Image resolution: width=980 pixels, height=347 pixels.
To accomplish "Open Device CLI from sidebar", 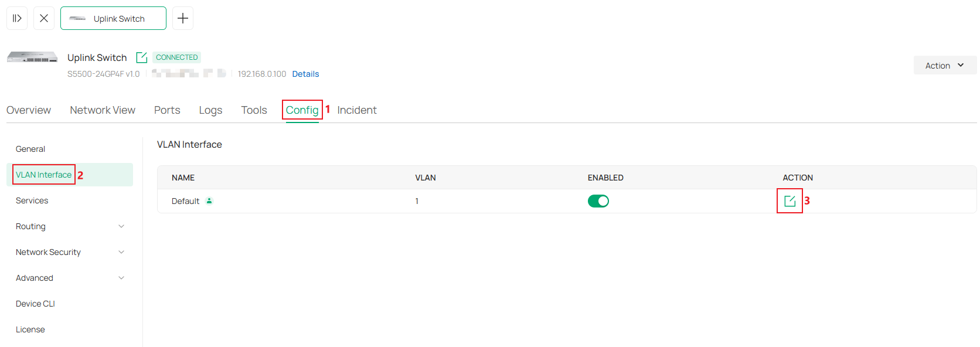I will 35,304.
